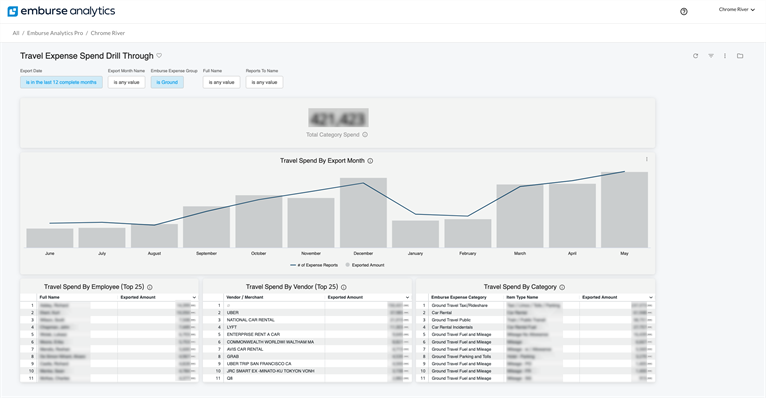Image resolution: width=766 pixels, height=398 pixels.
Task: Open Emburse Analytics Pro breadcrumb link
Action: click(x=55, y=33)
